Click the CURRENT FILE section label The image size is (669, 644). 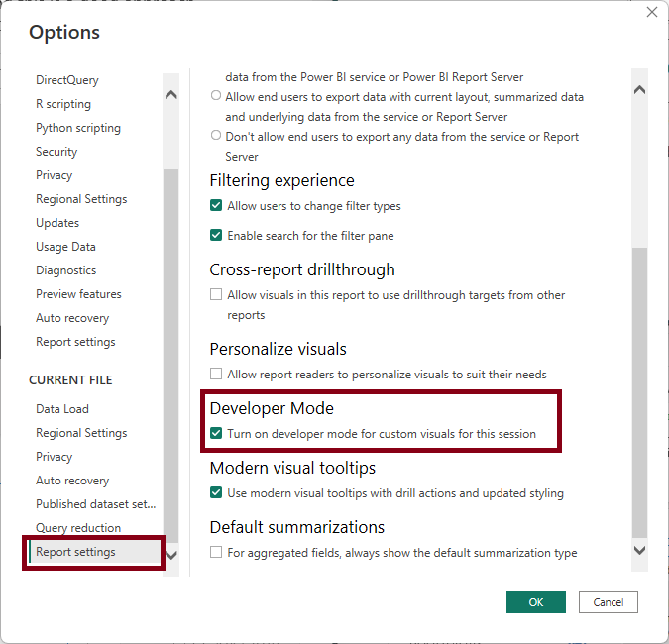pyautogui.click(x=70, y=380)
